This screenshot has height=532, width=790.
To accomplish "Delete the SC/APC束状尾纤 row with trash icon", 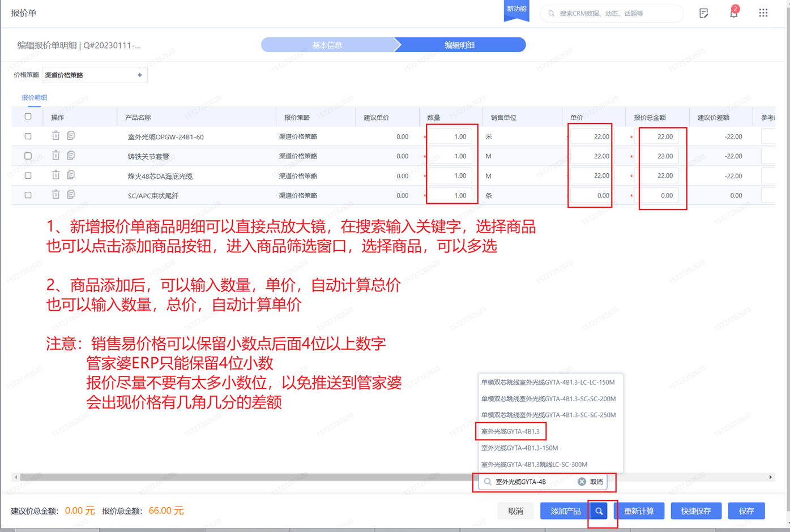I will 55,195.
